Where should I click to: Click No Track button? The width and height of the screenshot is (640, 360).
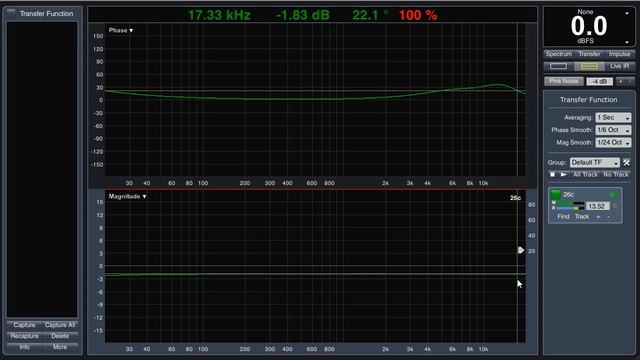click(x=616, y=175)
